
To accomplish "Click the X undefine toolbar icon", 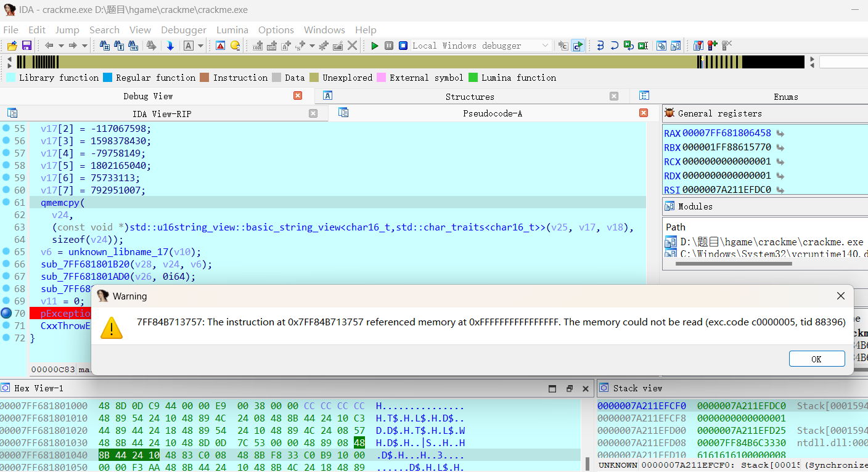I will pos(352,46).
